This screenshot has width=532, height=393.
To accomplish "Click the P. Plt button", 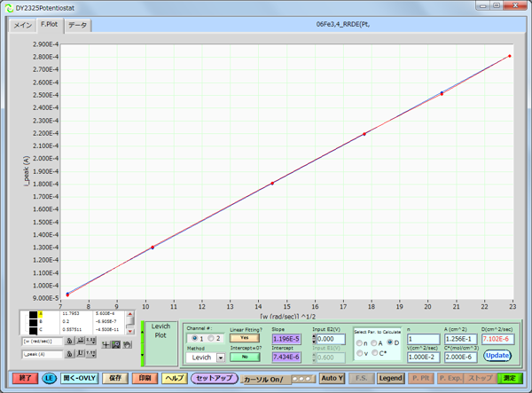I will [421, 378].
